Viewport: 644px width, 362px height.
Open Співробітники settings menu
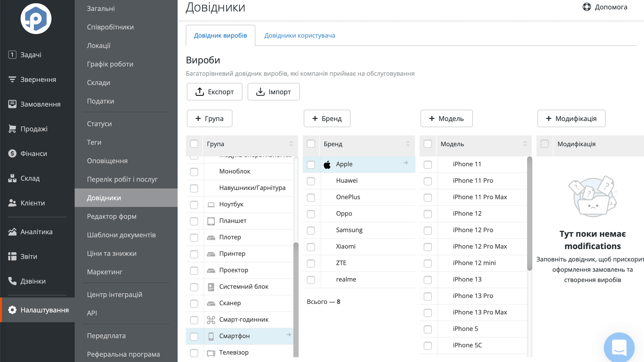(126, 27)
